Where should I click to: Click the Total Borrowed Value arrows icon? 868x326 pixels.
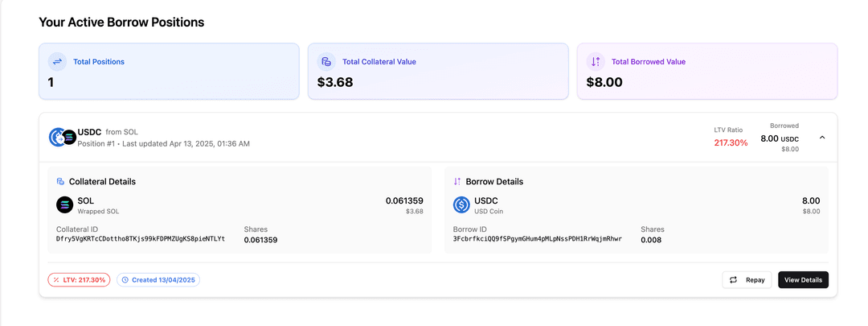click(x=595, y=62)
